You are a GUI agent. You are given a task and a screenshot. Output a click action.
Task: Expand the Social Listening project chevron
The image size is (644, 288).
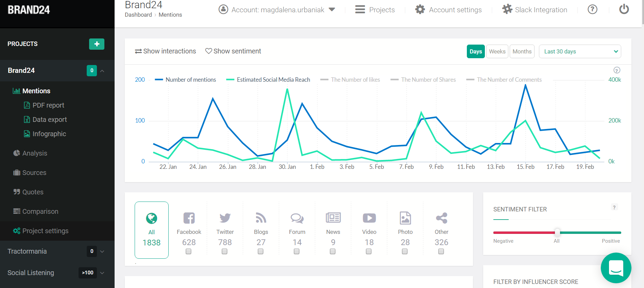click(x=102, y=273)
